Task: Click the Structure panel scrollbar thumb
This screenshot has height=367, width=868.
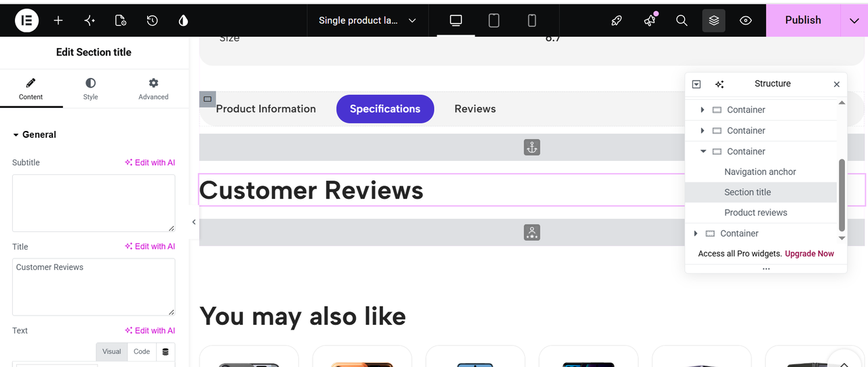Action: 842,195
